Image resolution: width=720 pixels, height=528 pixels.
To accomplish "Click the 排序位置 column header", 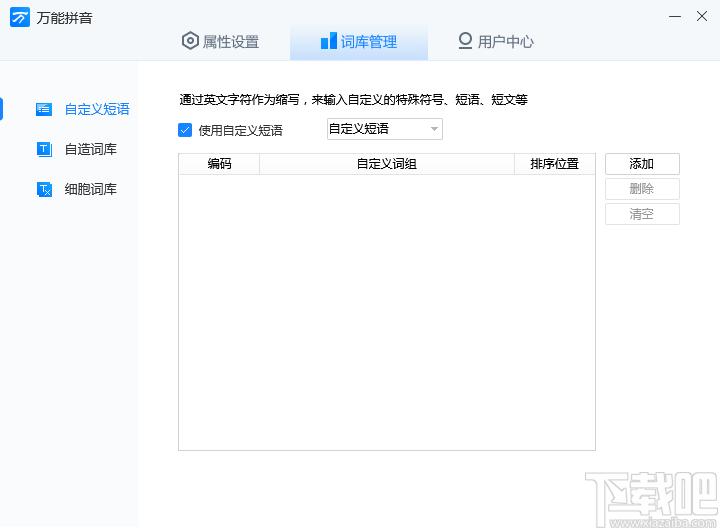I will [555, 164].
